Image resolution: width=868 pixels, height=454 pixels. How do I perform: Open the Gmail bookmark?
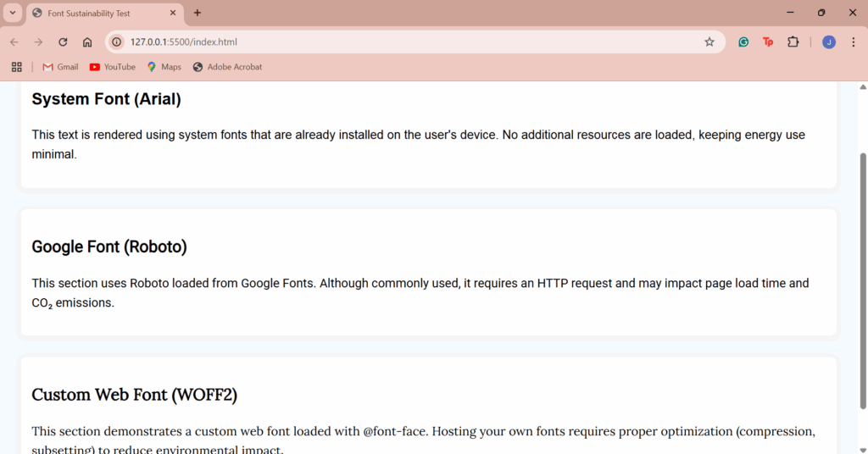(x=60, y=67)
